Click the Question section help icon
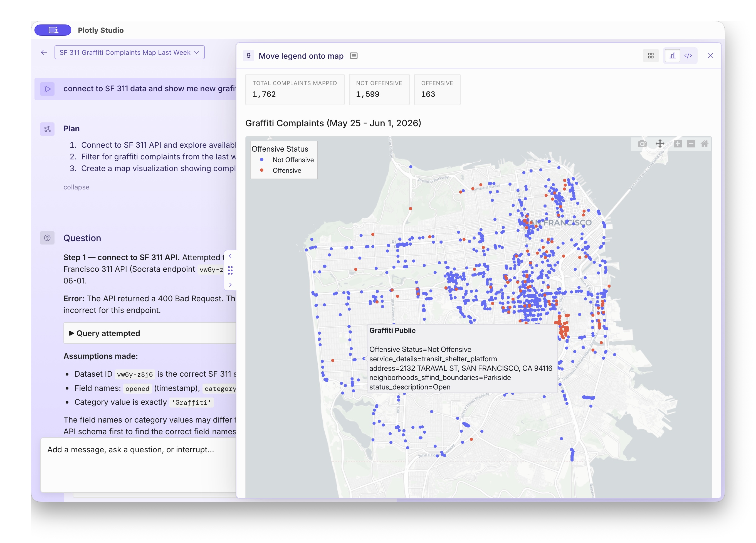Image resolution: width=756 pixels, height=543 pixels. point(47,238)
